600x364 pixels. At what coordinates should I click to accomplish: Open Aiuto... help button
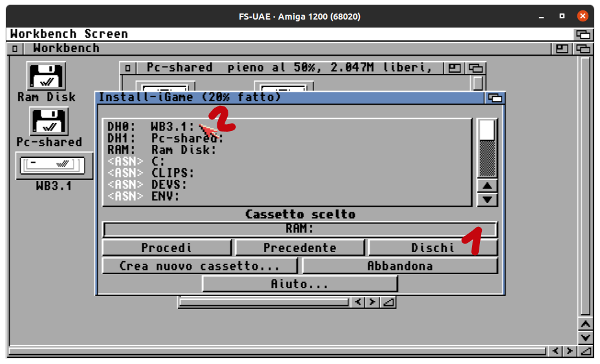(299, 284)
